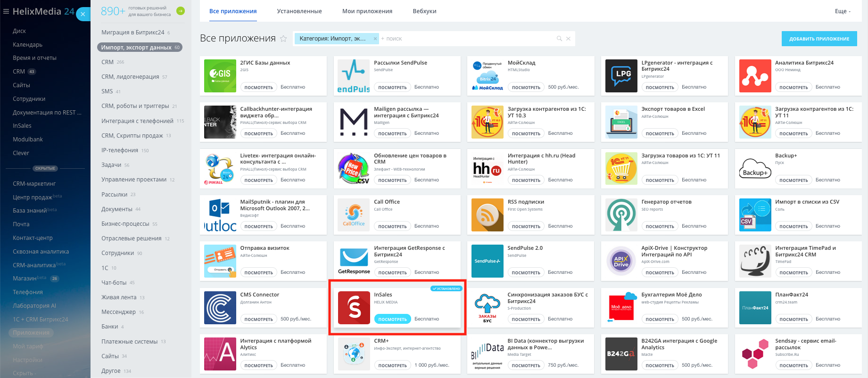The height and width of the screenshot is (378, 868).
Task: Open the Call Office app icon
Action: 354,215
